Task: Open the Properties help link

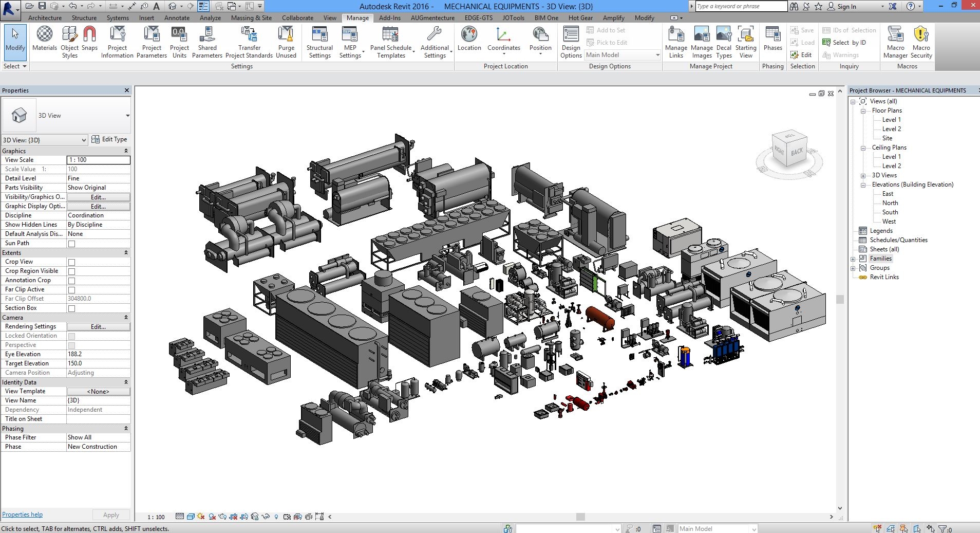Action: coord(22,514)
